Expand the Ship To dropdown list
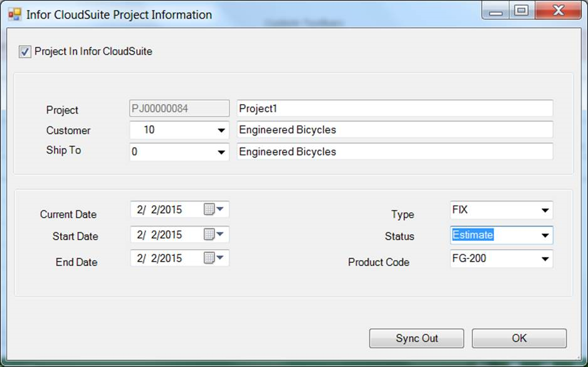Image resolution: width=588 pixels, height=367 pixels. click(x=221, y=152)
